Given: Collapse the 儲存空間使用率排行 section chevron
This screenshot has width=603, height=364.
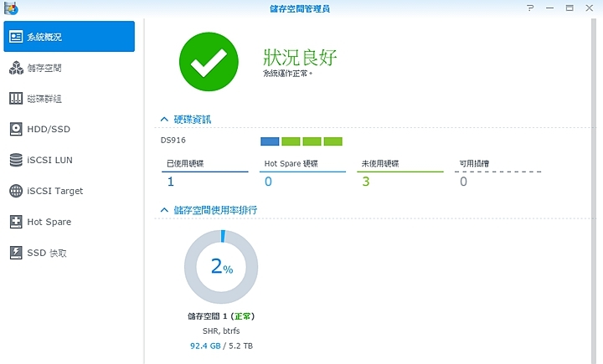Looking at the screenshot, I should [x=164, y=210].
